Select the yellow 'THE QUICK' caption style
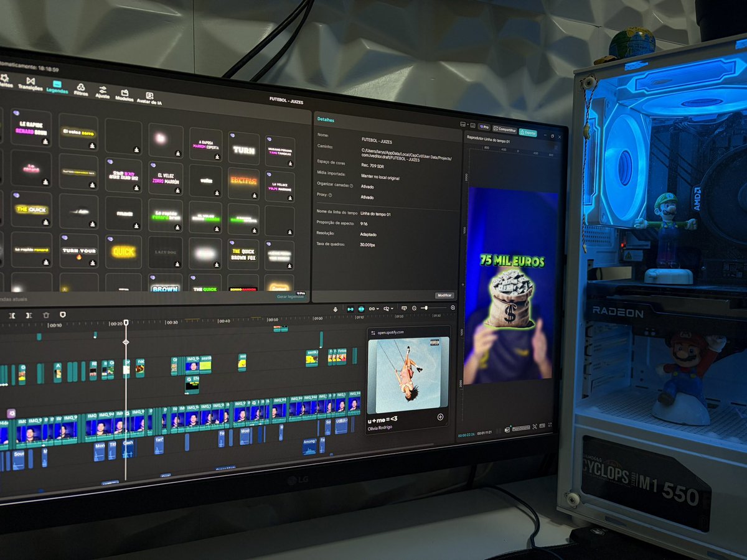Viewport: 747px width, 560px height. 31,209
